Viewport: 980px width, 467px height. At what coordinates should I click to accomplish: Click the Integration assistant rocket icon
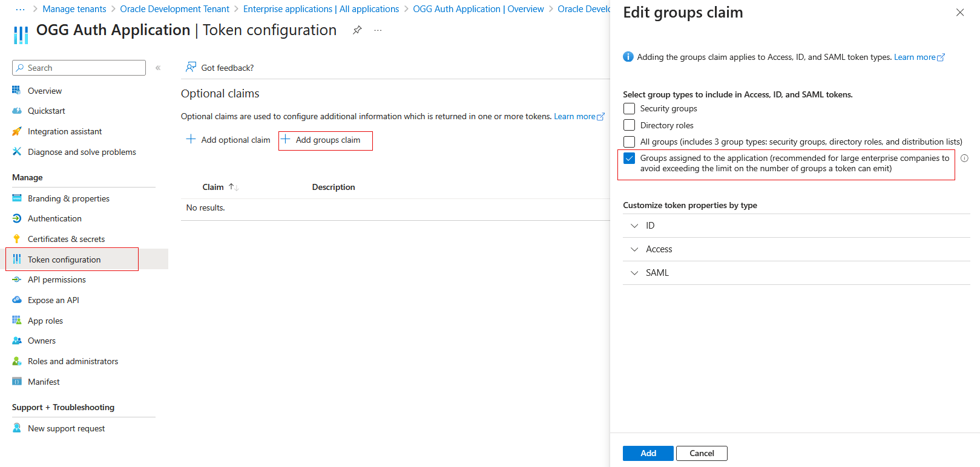[x=17, y=131]
